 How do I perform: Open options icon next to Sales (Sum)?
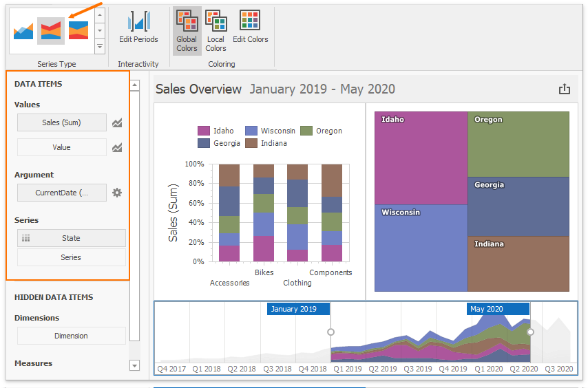(117, 123)
